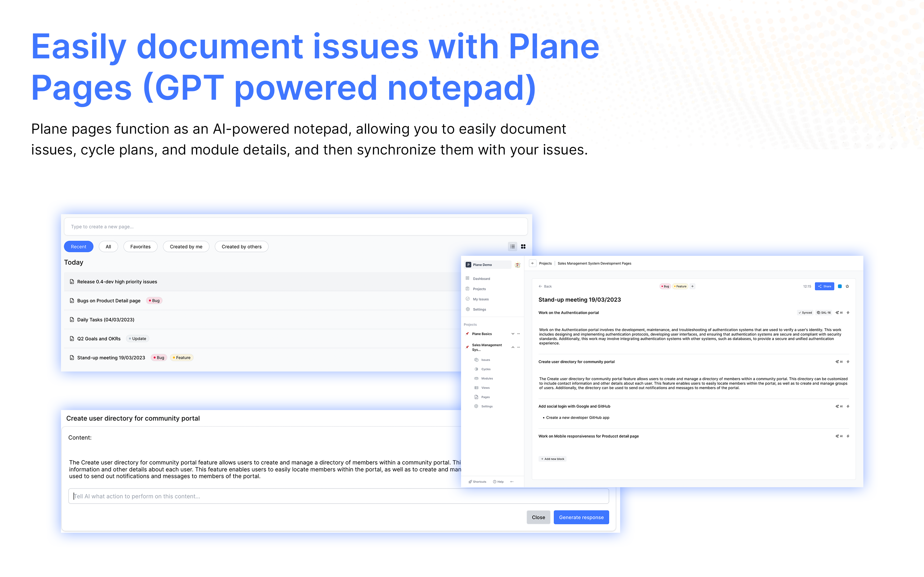The width and height of the screenshot is (924, 577).
Task: Click the Cycles icon in sidebar
Action: (x=476, y=369)
